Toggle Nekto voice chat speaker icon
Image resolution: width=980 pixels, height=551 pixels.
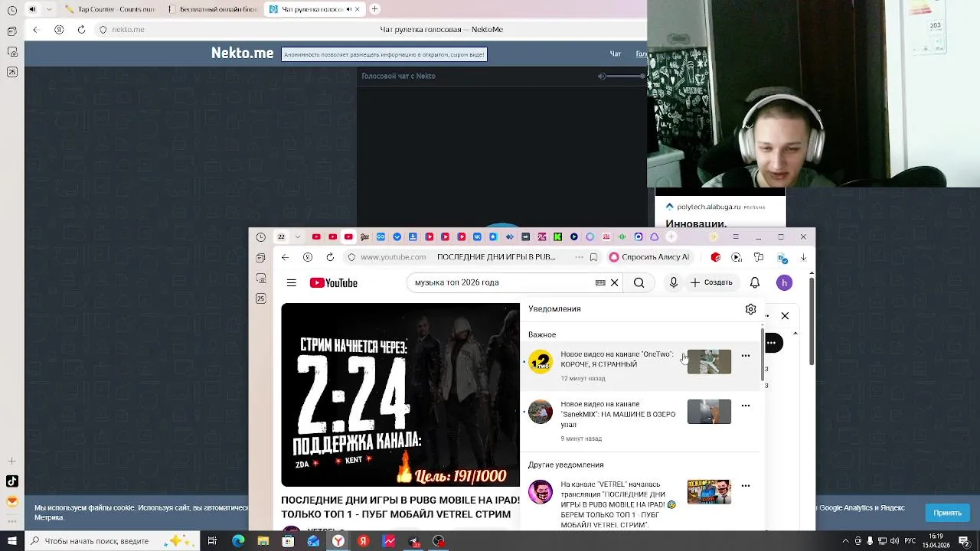coord(602,76)
